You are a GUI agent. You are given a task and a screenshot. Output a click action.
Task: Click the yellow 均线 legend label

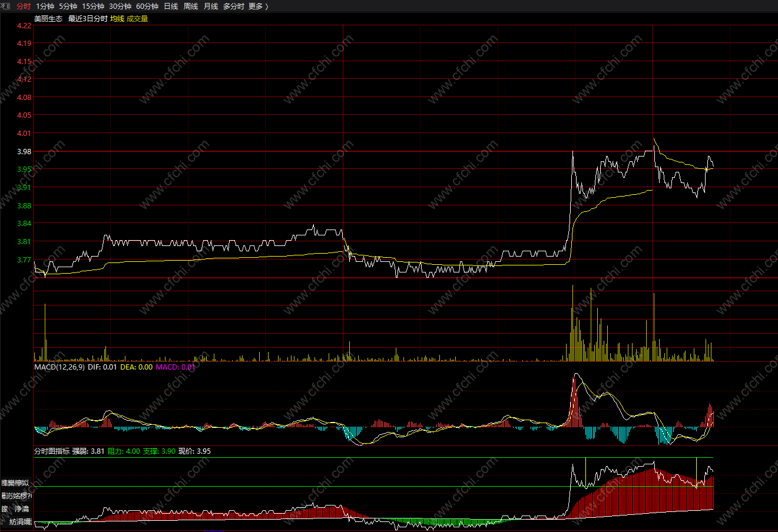coord(117,19)
